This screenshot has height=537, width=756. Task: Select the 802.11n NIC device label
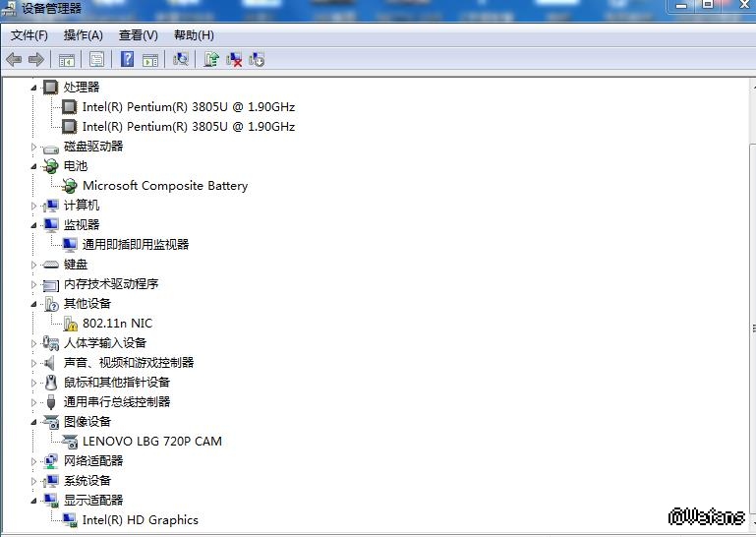117,324
